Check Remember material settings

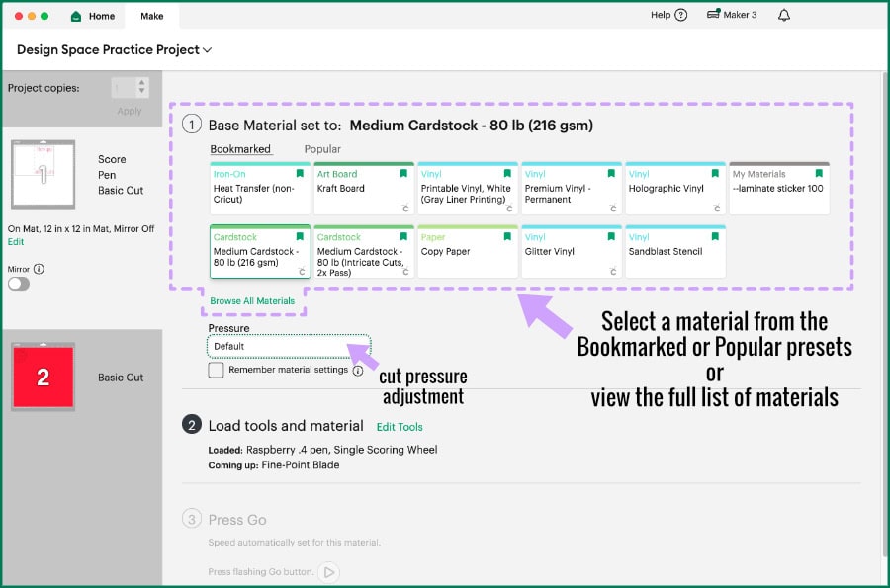click(x=216, y=370)
